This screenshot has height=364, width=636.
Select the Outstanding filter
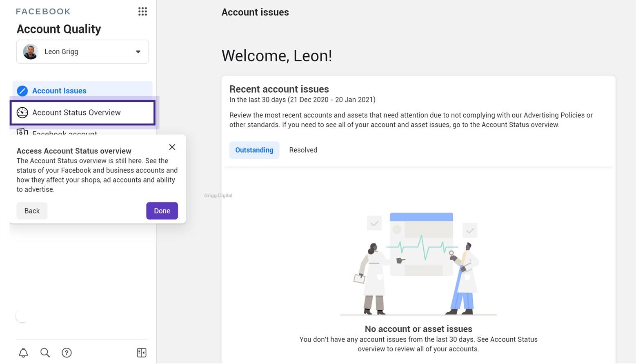click(x=254, y=150)
